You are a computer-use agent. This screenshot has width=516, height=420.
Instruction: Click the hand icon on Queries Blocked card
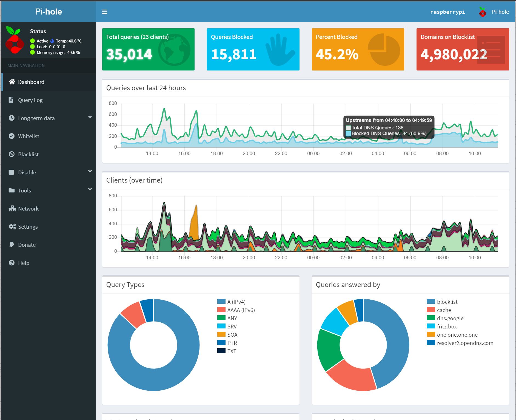pos(280,50)
